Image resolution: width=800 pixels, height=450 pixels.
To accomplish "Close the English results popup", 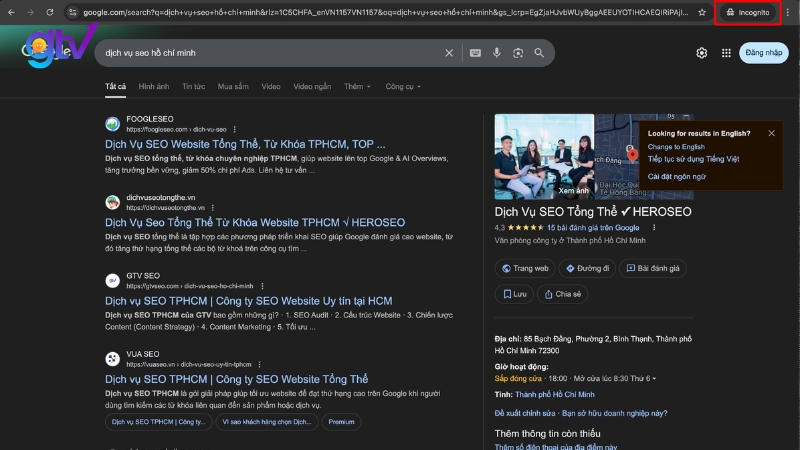I will pos(771,133).
